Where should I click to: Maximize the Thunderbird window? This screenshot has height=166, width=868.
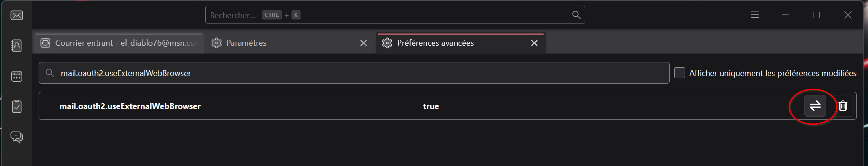tap(816, 15)
